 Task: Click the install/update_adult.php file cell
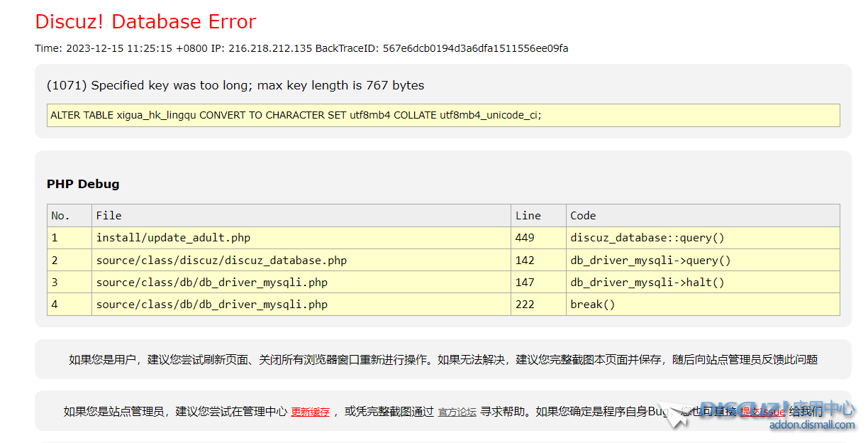pyautogui.click(x=173, y=238)
